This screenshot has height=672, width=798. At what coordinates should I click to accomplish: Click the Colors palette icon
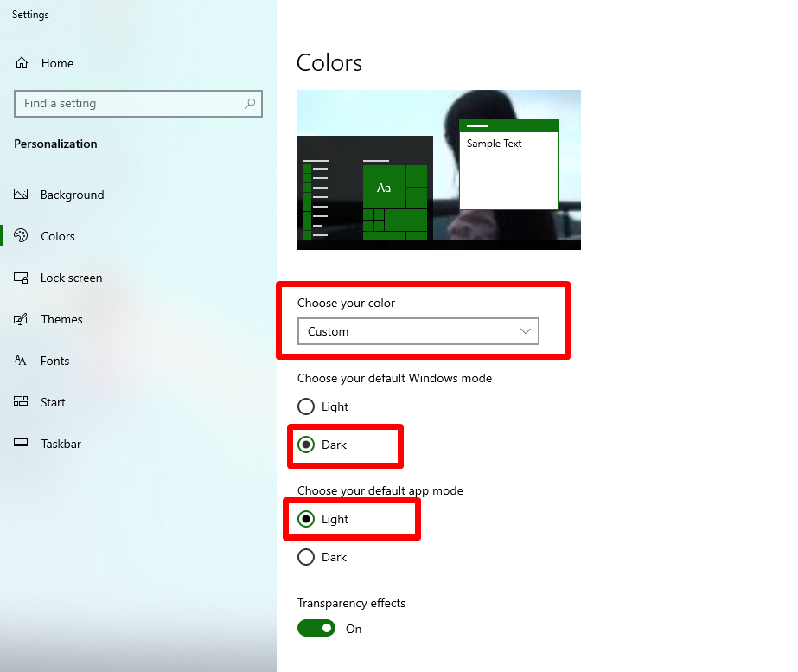[x=21, y=235]
